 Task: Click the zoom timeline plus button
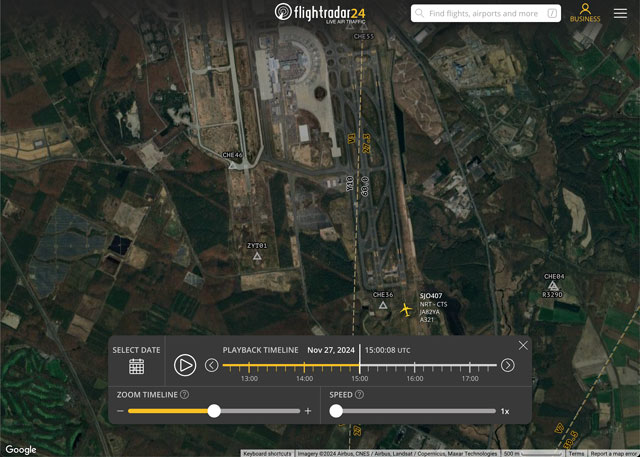[x=308, y=411]
